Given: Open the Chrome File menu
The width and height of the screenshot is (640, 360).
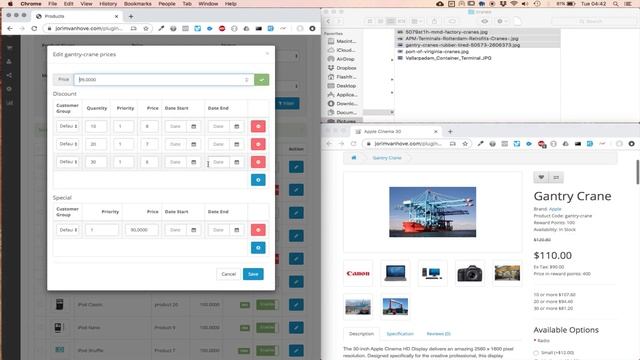Looking at the screenshot, I should [53, 4].
